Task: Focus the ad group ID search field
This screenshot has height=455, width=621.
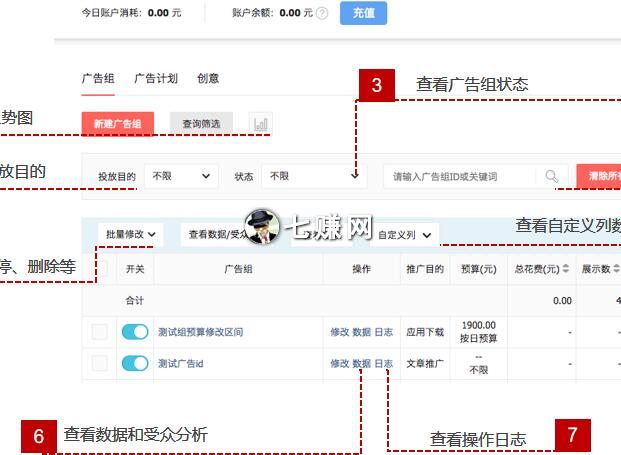Action: point(459,177)
